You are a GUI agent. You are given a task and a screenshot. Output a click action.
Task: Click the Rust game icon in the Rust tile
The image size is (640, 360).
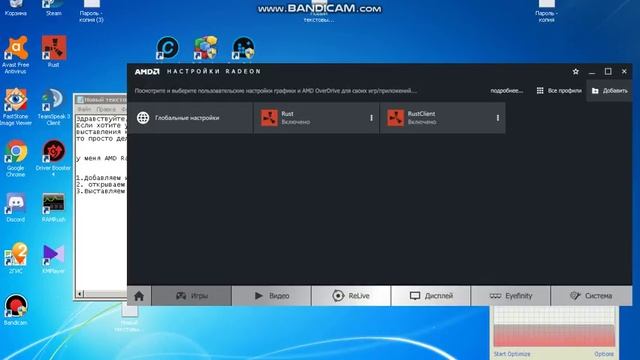pyautogui.click(x=269, y=118)
